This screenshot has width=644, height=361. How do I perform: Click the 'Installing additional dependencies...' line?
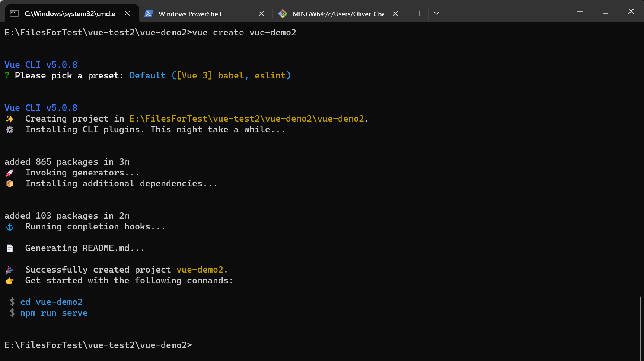coord(121,183)
